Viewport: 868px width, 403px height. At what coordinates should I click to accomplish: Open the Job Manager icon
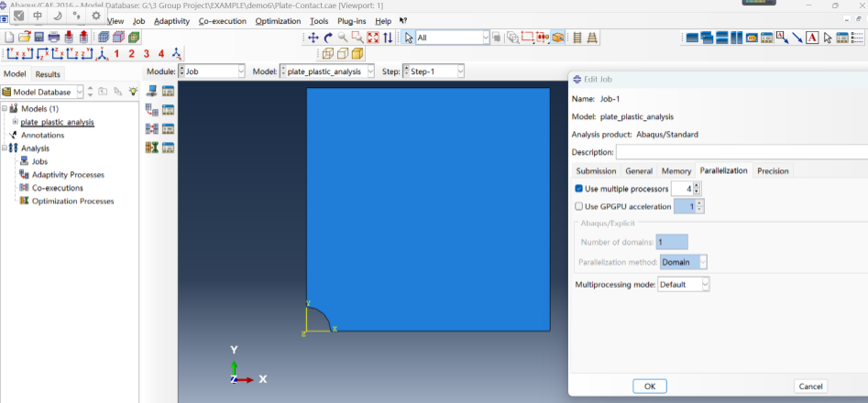click(169, 91)
